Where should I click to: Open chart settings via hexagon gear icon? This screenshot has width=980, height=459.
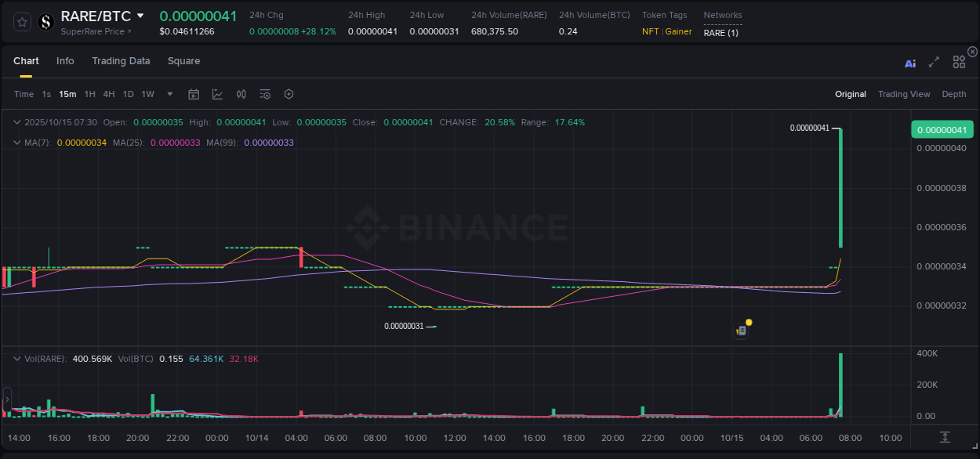pos(289,94)
